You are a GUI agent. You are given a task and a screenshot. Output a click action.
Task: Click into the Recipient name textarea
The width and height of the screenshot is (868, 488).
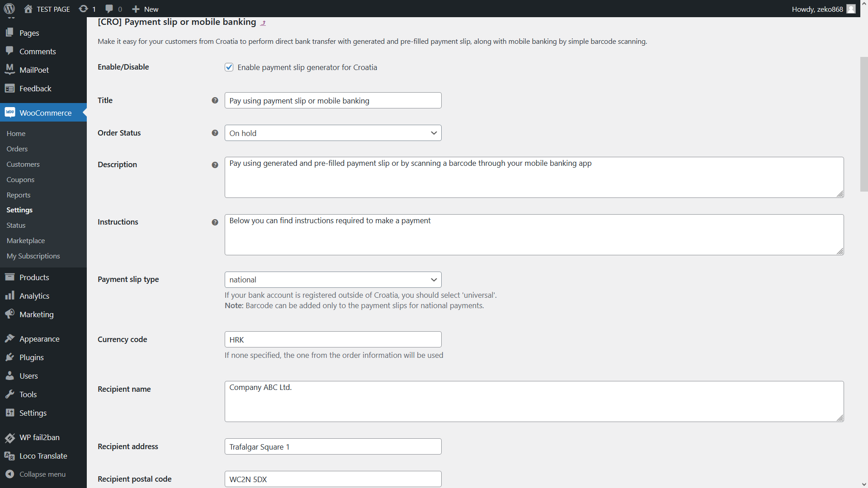(534, 401)
